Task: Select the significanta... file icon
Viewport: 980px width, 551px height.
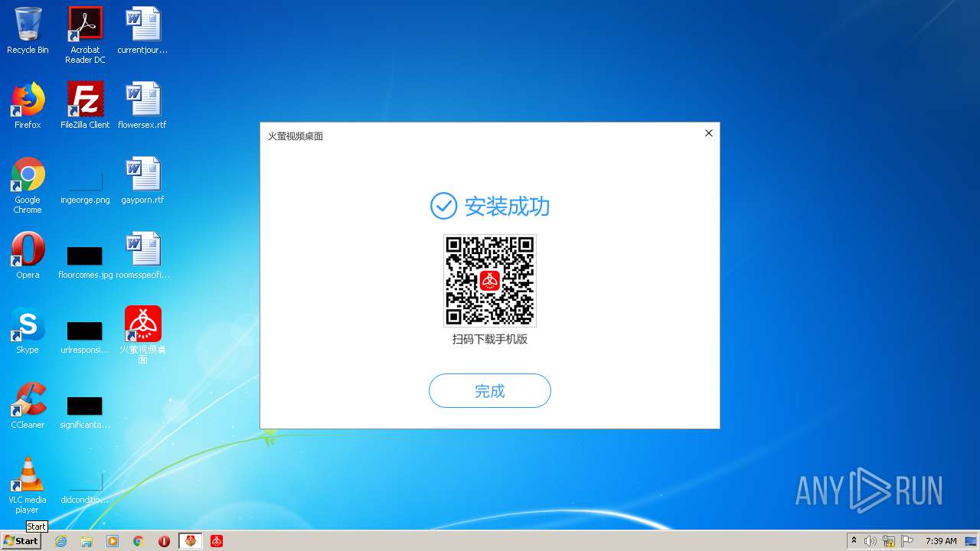Action: click(x=85, y=412)
